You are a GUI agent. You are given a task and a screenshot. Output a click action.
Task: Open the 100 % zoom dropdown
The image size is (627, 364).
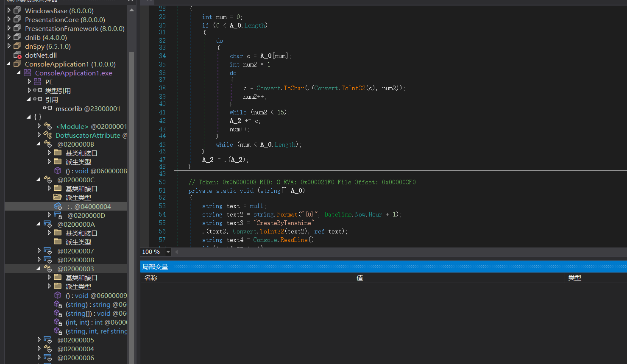pos(168,252)
